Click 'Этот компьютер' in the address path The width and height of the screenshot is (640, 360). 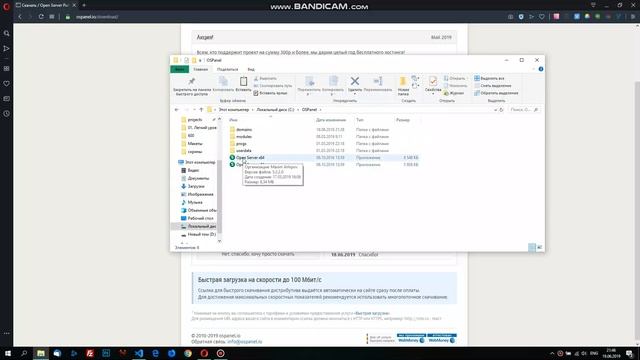(233, 110)
